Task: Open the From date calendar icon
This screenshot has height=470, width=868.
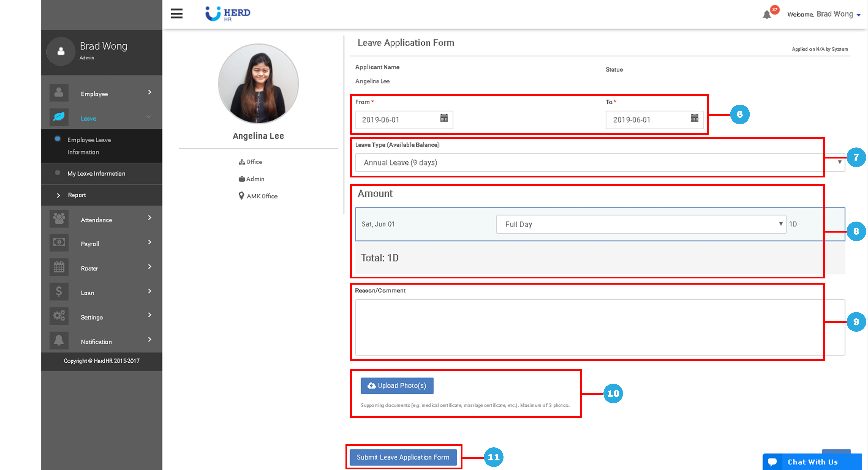Action: (444, 118)
